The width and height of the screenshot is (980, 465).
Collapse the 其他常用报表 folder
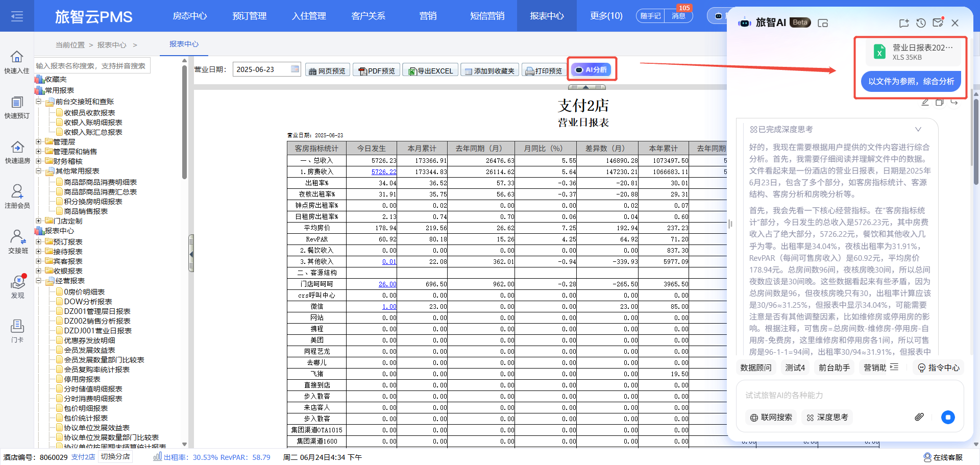point(38,171)
